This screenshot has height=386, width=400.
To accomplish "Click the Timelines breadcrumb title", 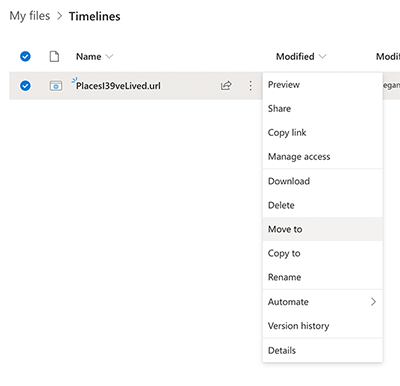I will [x=95, y=16].
